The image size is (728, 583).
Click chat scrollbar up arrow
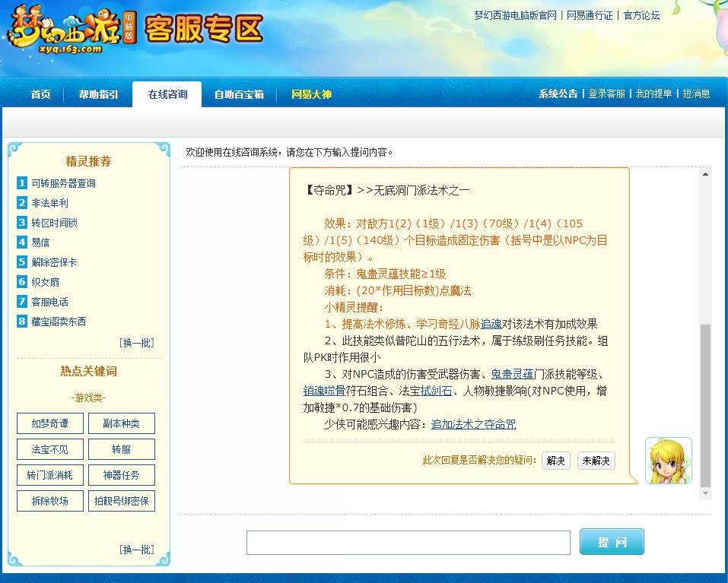(x=705, y=174)
